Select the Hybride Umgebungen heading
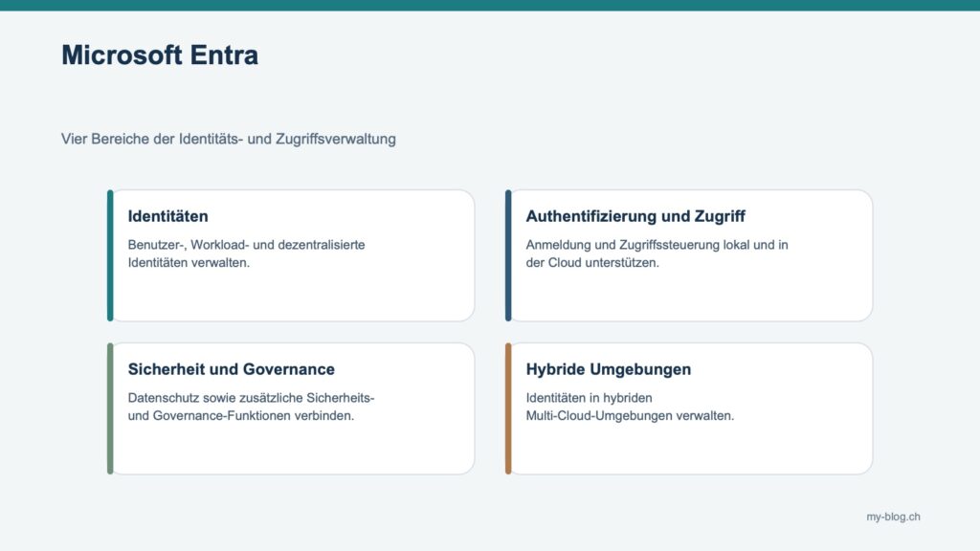Viewport: 980px width, 551px height. click(x=608, y=369)
